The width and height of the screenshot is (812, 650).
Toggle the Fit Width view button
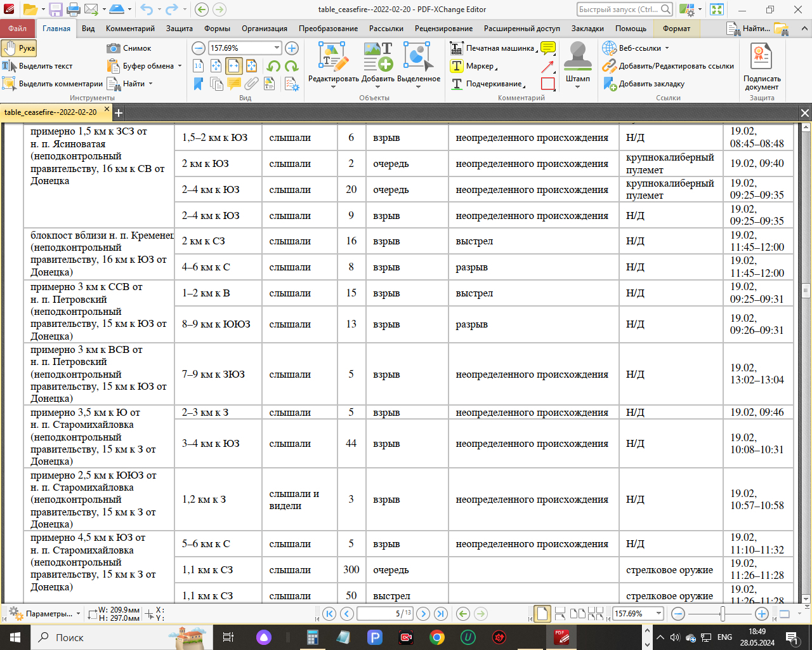pyautogui.click(x=234, y=66)
